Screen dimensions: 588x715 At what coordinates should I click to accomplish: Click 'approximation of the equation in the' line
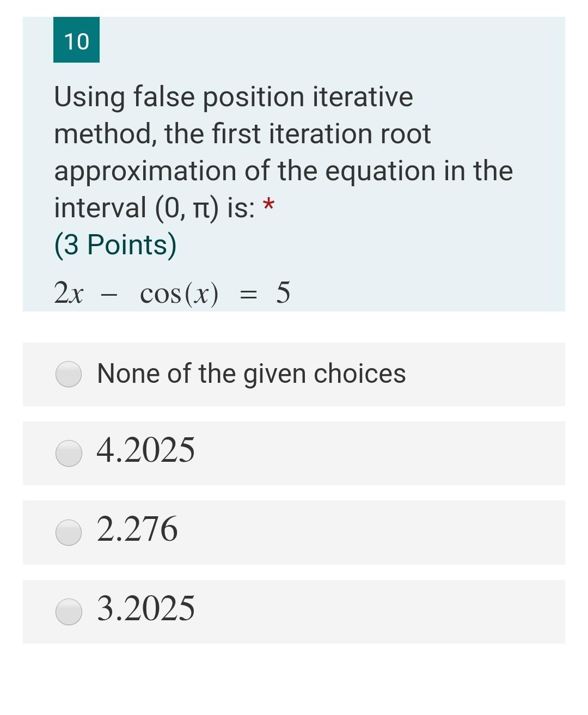(283, 172)
